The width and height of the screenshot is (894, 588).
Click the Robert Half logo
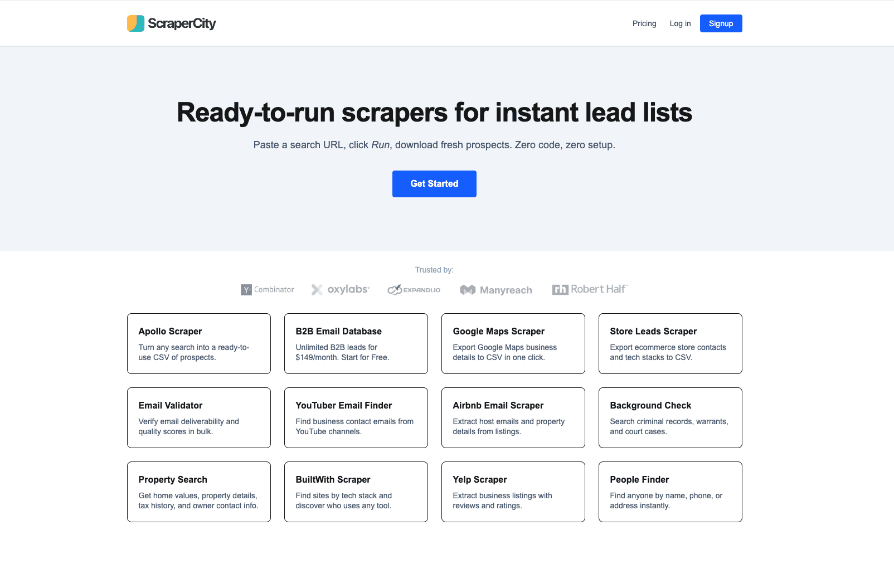pyautogui.click(x=590, y=289)
